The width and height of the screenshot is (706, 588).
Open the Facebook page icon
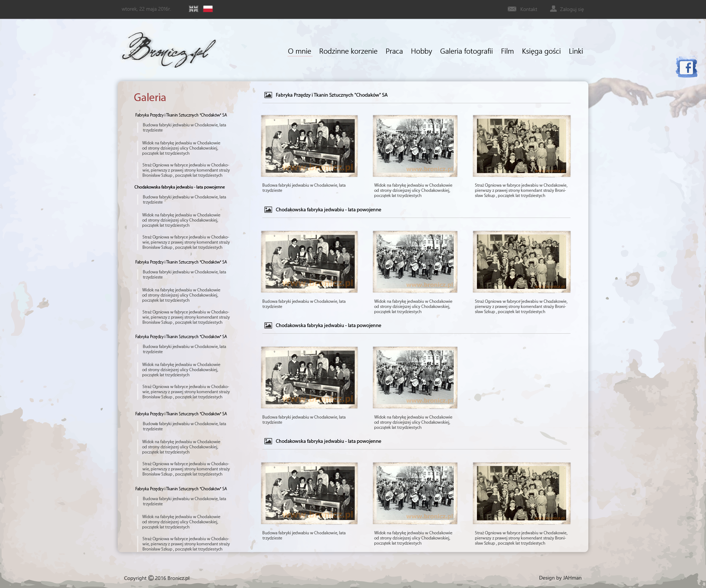pyautogui.click(x=687, y=68)
